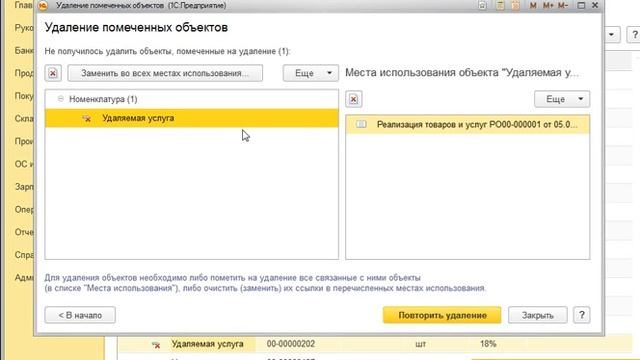Open the right 'Еще' dropdown above usage list
Screen dimensions: 640x360
[562, 99]
